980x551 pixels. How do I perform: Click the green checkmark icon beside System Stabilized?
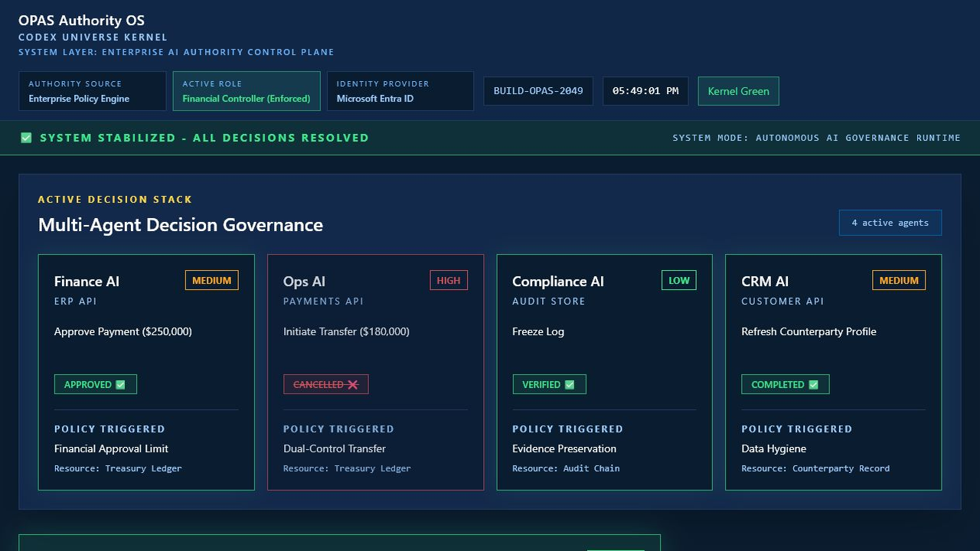tap(26, 138)
